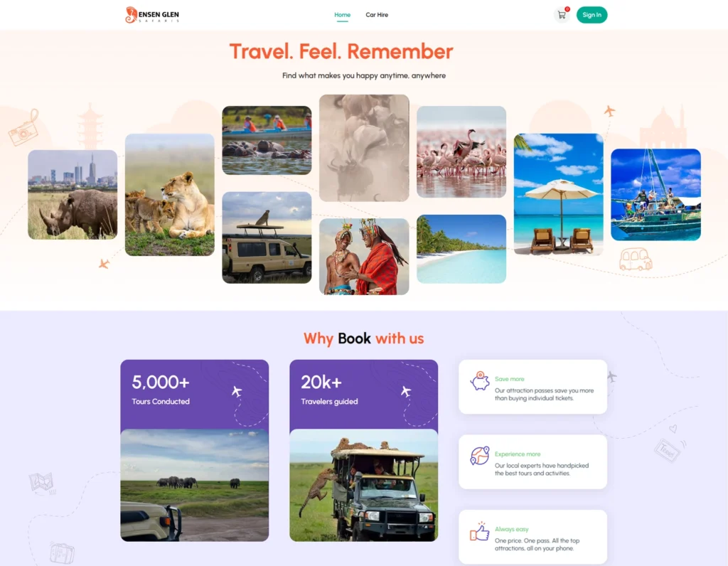Open the Car Hire nav item
Screen dimensions: 728x566
[x=377, y=15]
